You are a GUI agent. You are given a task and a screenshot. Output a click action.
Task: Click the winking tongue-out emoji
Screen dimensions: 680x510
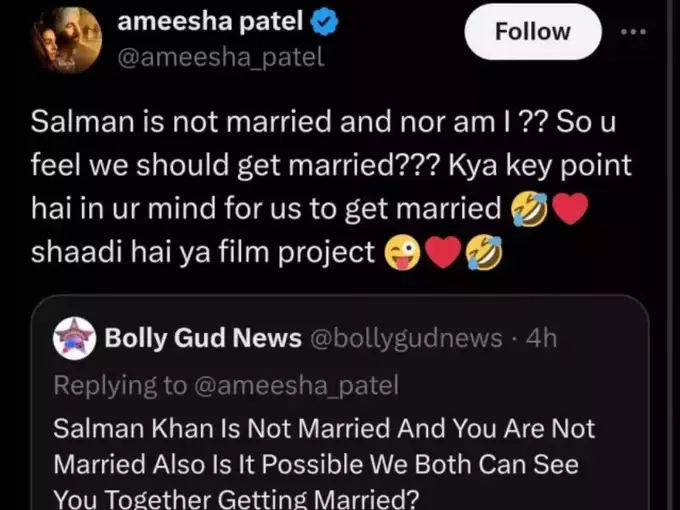pos(401,253)
